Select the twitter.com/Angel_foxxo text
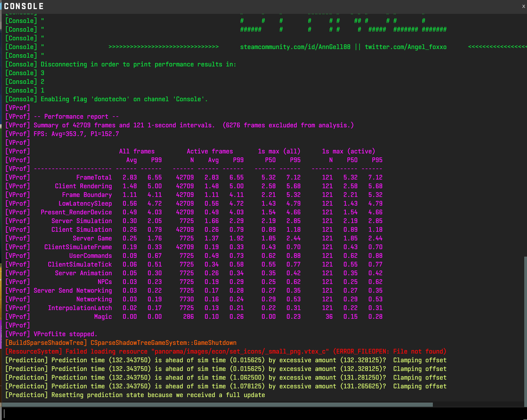The height and width of the screenshot is (420, 527). click(x=406, y=47)
